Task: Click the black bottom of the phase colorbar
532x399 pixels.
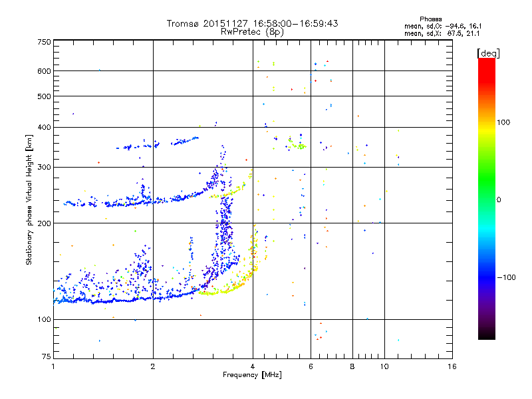Action: pos(487,334)
